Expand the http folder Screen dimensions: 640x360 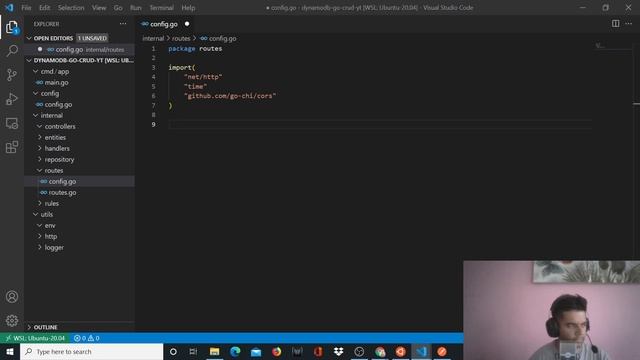coord(40,236)
